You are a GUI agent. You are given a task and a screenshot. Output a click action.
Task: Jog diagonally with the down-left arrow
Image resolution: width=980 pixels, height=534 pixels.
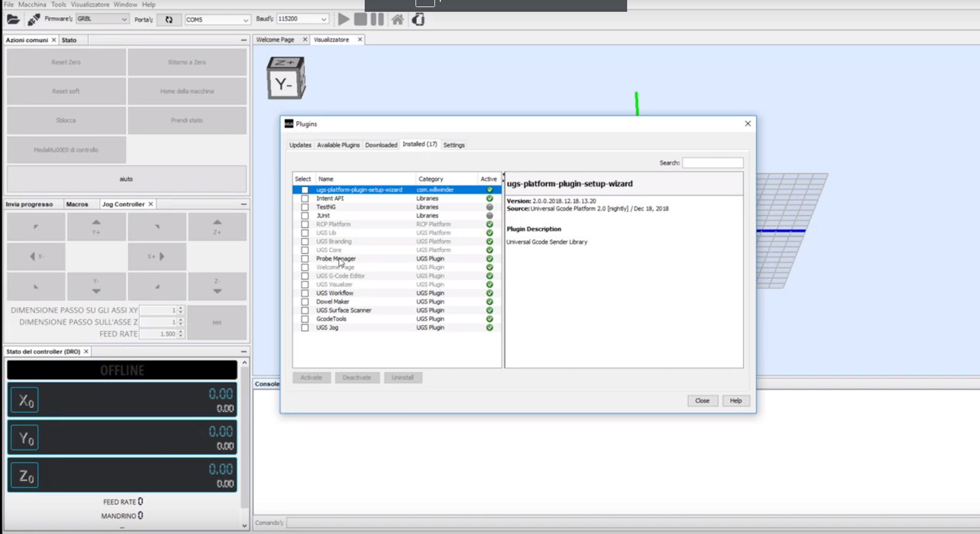tap(35, 286)
